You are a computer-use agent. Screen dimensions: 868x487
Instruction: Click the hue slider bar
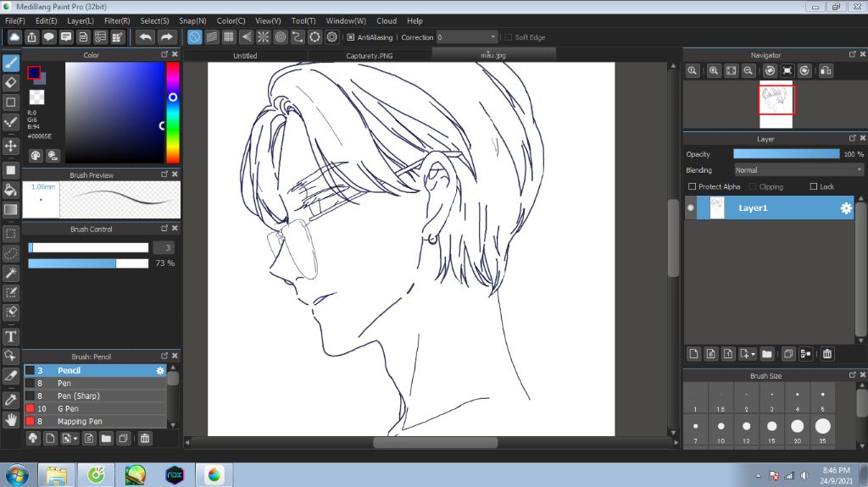173,113
